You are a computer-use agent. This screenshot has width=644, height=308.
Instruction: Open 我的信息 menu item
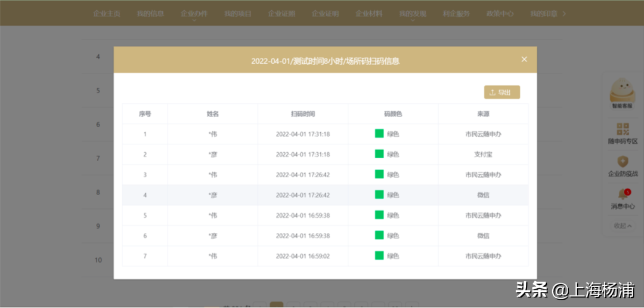(151, 14)
